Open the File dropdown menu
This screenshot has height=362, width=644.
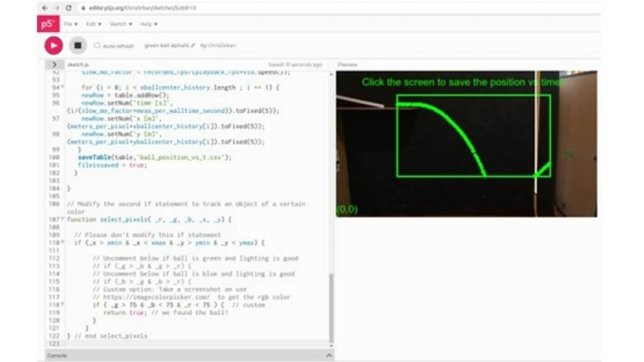point(70,24)
